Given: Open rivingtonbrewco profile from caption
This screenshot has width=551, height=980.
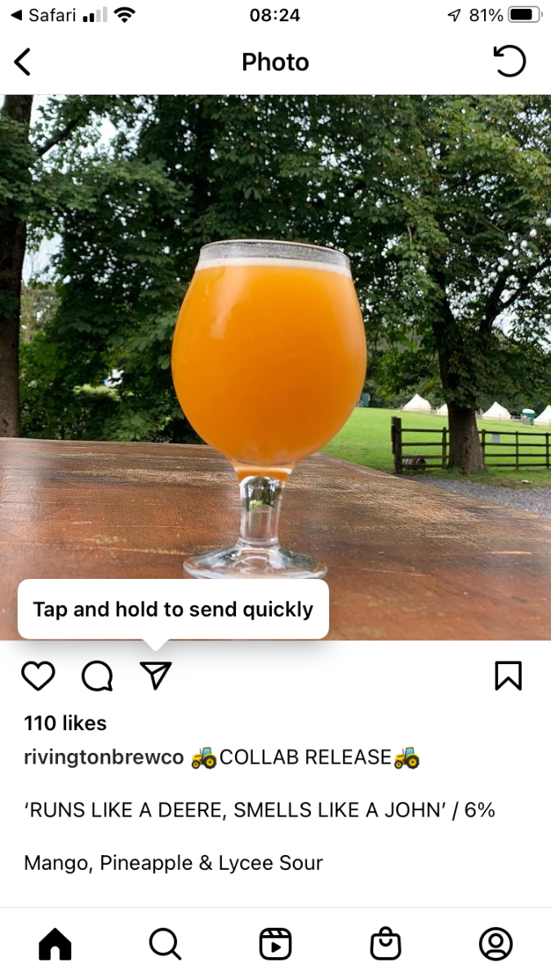Looking at the screenshot, I should point(104,757).
